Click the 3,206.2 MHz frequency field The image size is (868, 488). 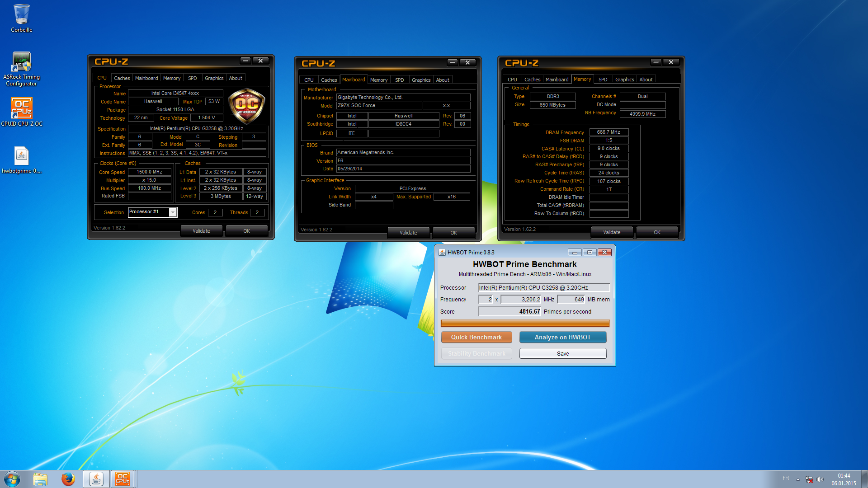pyautogui.click(x=521, y=299)
